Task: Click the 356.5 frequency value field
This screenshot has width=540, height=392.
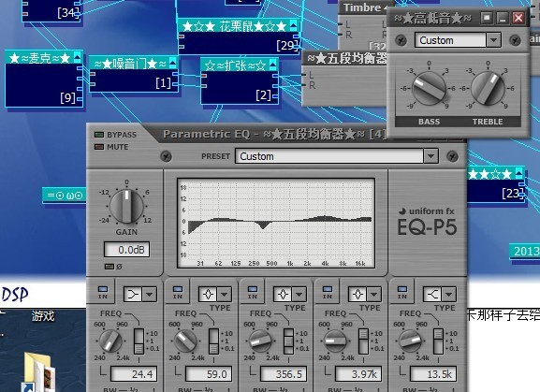Action: point(284,374)
